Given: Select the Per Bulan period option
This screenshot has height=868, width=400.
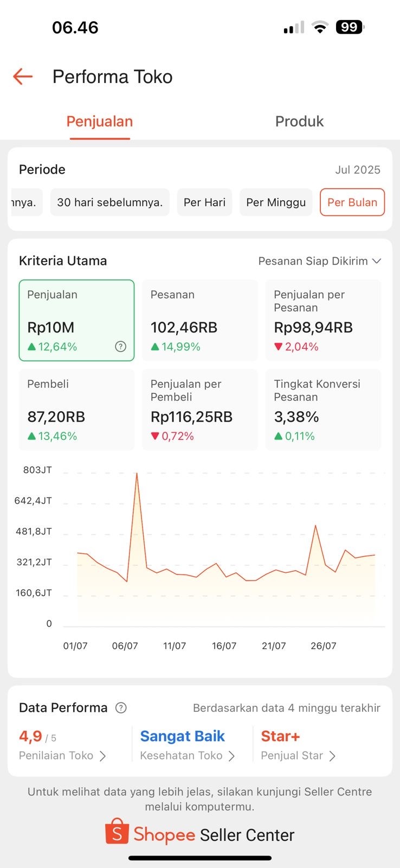Looking at the screenshot, I should pos(352,202).
